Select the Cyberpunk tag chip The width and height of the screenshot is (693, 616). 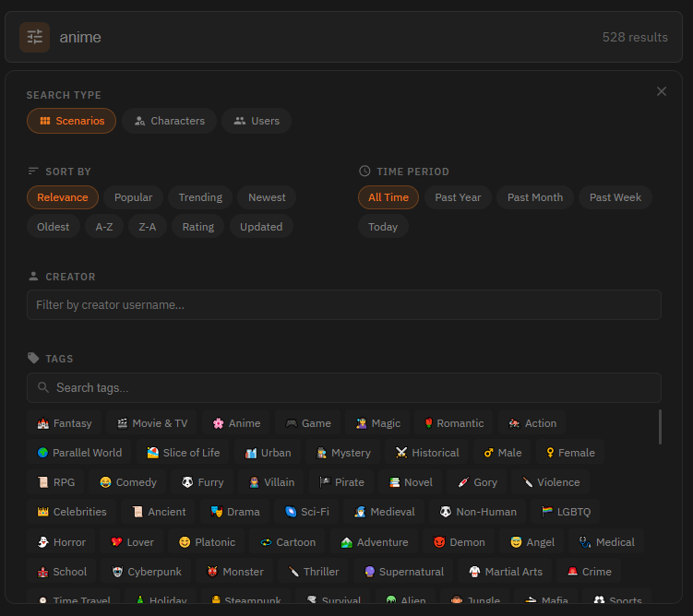tap(146, 572)
